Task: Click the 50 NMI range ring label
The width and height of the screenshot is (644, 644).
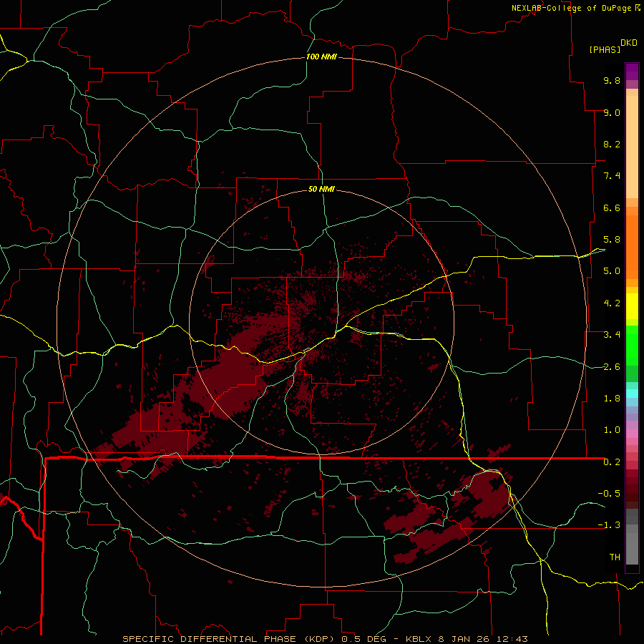Action: click(x=321, y=189)
